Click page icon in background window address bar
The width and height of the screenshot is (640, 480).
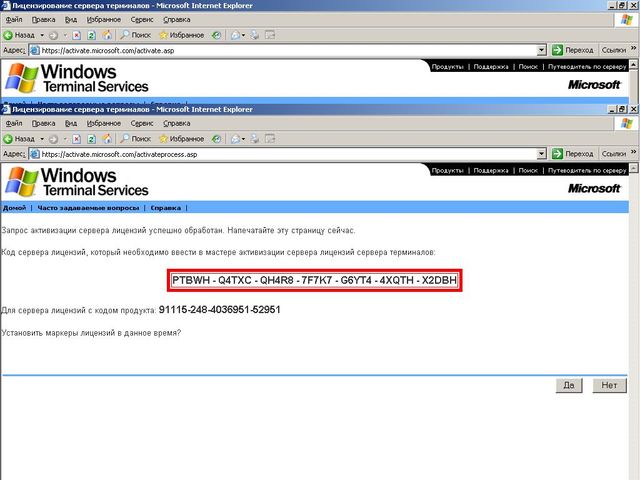35,51
